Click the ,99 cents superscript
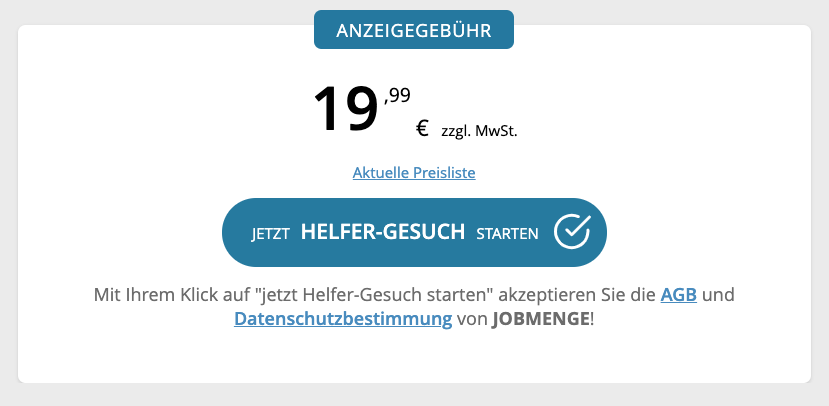Screen dimensions: 829x406 [398, 96]
